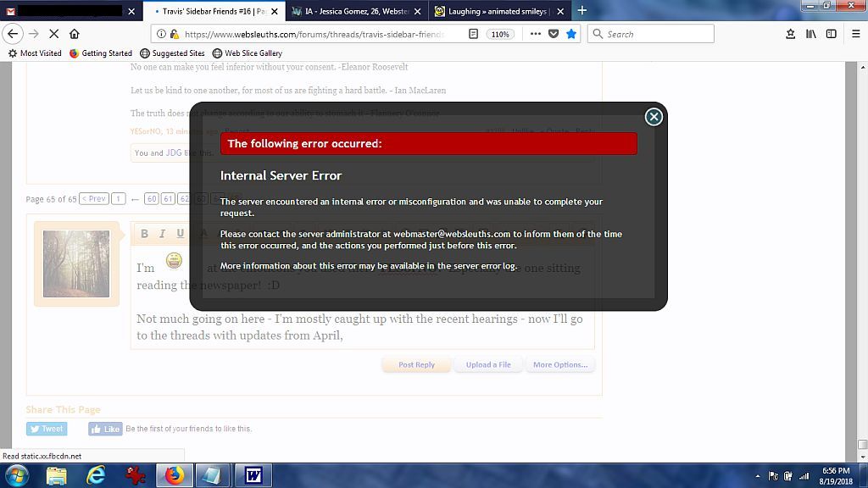The image size is (868, 488).
Task: Open Internet Explorer from the taskbar
Action: point(96,475)
